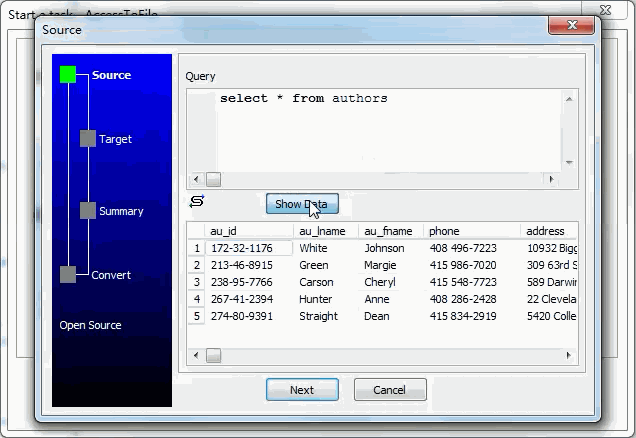Click the last name cell Hunter

click(326, 299)
